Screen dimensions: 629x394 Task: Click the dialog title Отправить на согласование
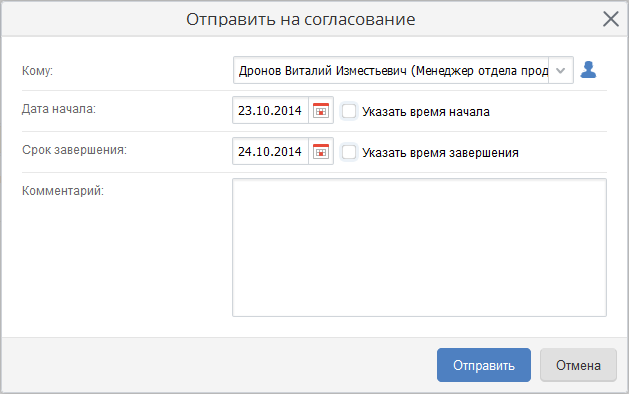pyautogui.click(x=300, y=19)
